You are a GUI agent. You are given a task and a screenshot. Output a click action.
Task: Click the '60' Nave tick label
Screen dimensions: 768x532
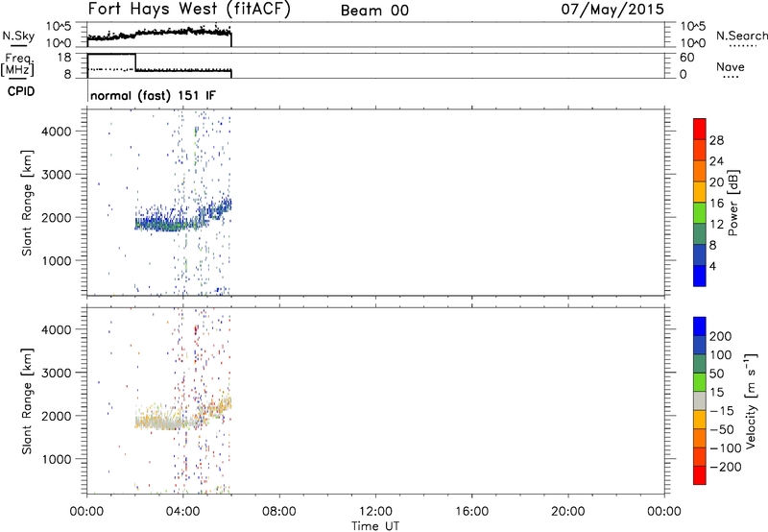click(x=686, y=58)
